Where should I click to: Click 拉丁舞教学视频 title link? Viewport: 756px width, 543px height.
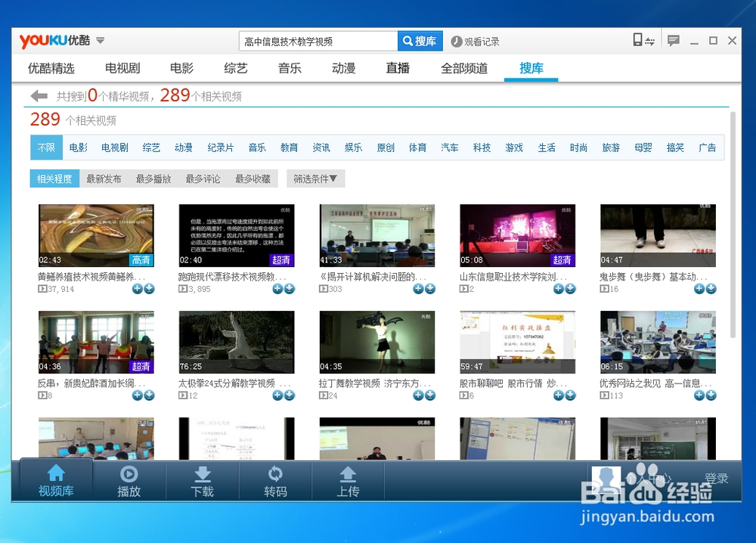375,383
